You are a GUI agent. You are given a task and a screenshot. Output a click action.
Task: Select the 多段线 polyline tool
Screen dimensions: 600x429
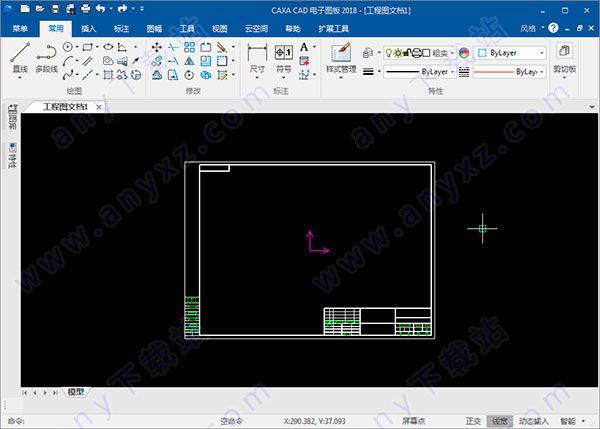tap(46, 57)
